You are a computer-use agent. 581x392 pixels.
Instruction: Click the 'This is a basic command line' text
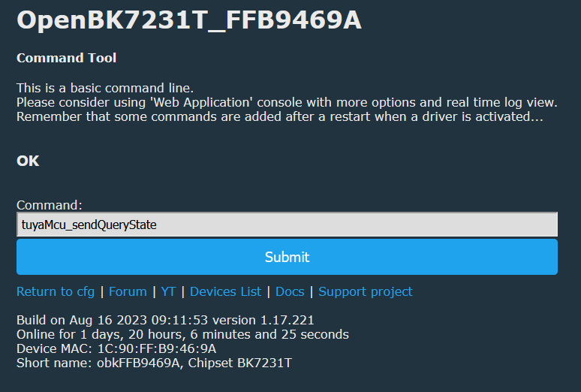pyautogui.click(x=105, y=88)
